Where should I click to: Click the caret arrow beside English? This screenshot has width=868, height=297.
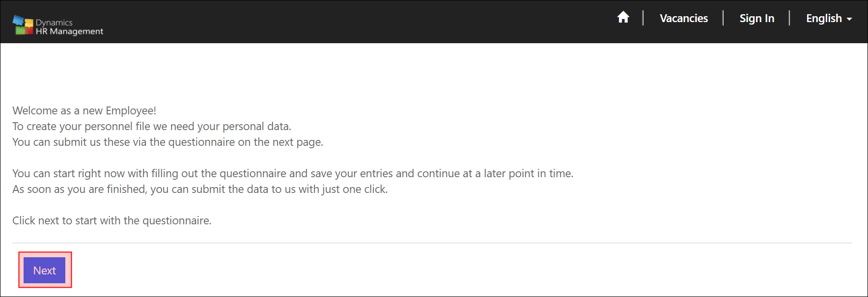(849, 19)
